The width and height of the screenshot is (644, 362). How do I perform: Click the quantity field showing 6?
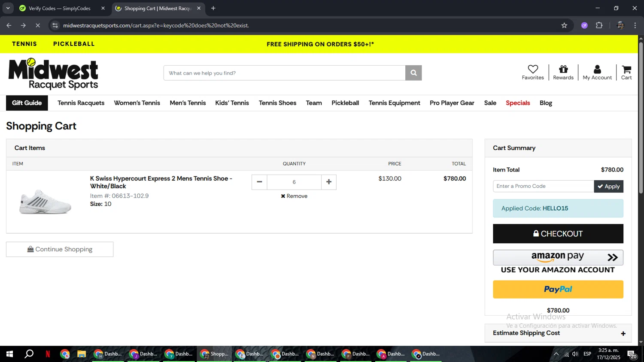click(294, 182)
